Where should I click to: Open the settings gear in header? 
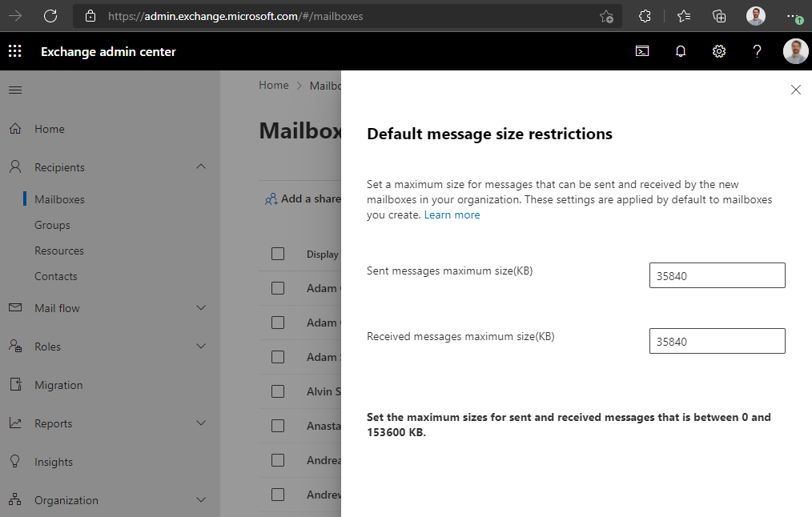pos(719,51)
